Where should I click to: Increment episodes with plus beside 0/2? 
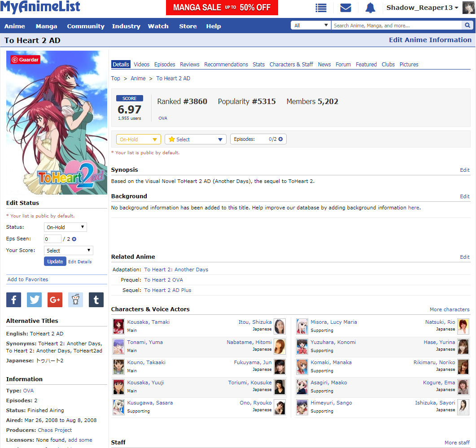281,139
